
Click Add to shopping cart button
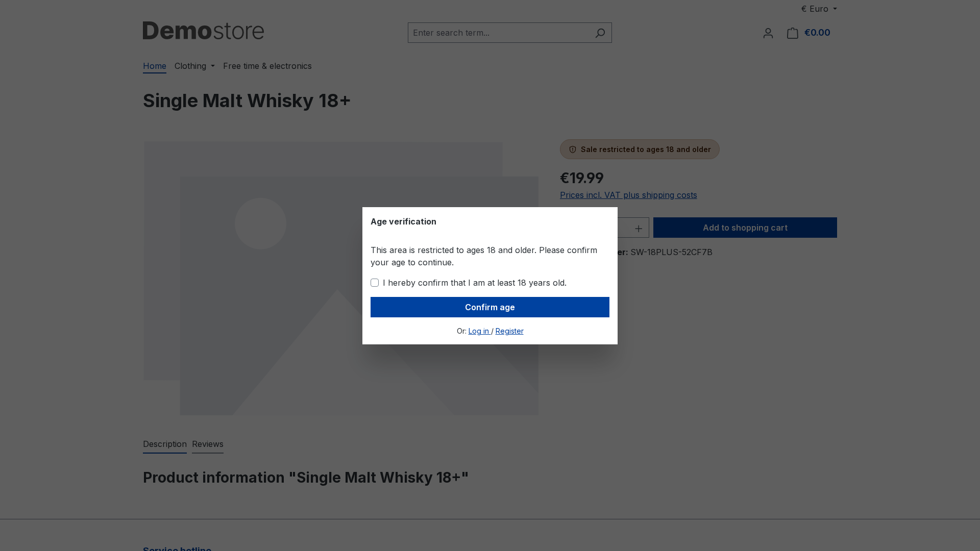pyautogui.click(x=745, y=228)
